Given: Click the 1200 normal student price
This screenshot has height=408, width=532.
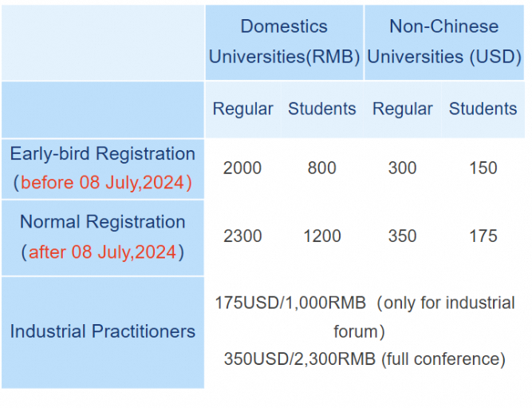Looking at the screenshot, I should click(322, 236).
